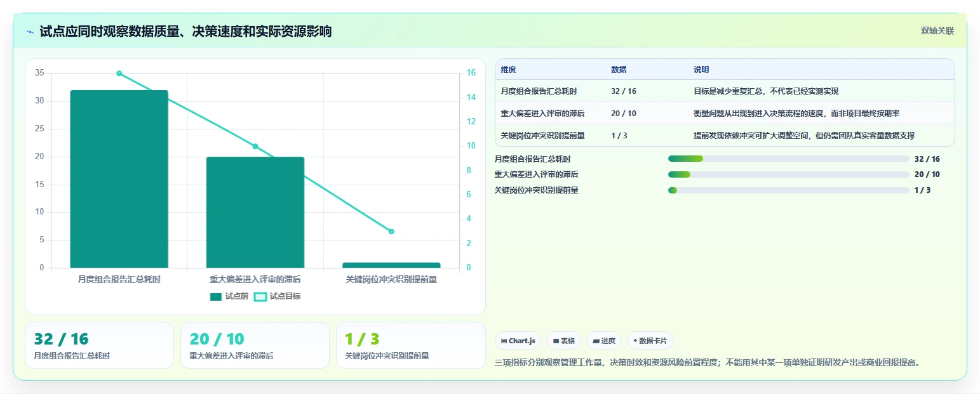The width and height of the screenshot is (980, 394).
Task: Click progress bar for 重大偏差进入评审的滞后
Action: point(789,174)
